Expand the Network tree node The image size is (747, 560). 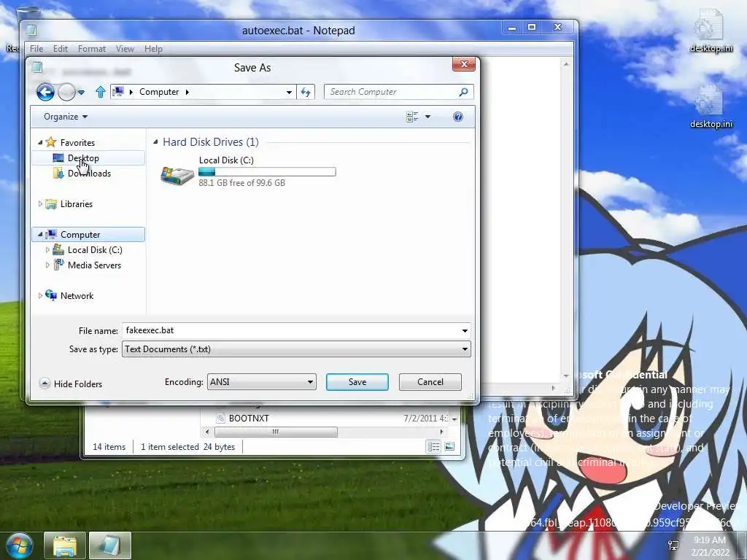coord(40,295)
